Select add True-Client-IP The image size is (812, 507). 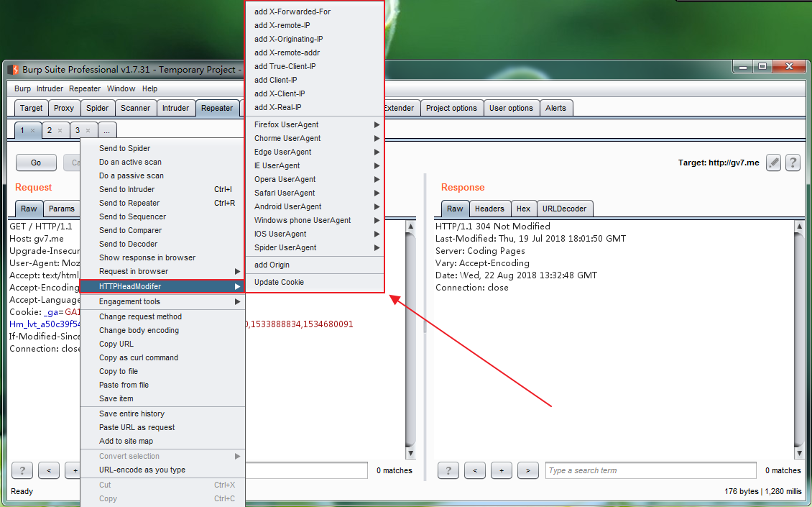pyautogui.click(x=315, y=66)
